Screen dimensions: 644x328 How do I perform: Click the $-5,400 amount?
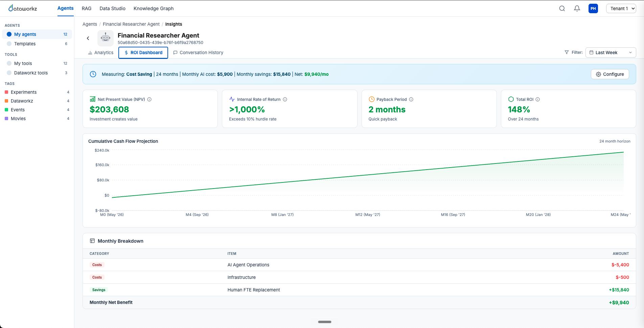pos(620,265)
